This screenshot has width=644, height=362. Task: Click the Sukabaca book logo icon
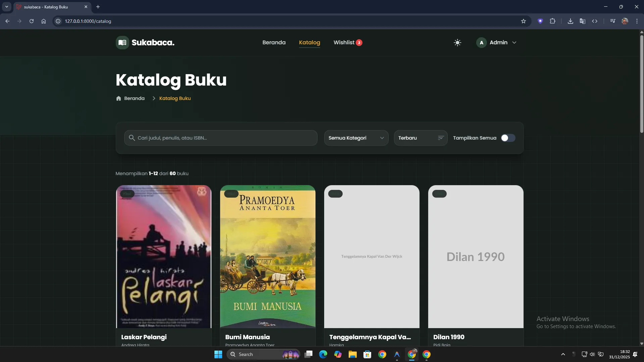point(122,43)
